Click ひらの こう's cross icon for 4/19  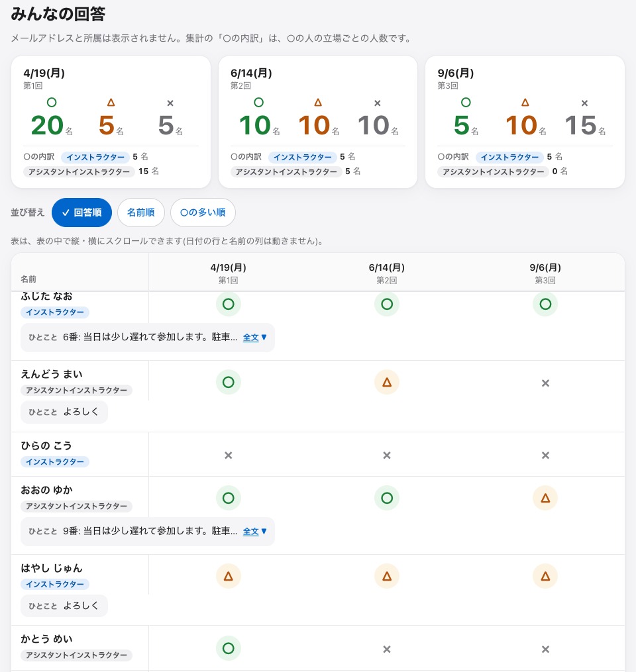click(x=228, y=455)
